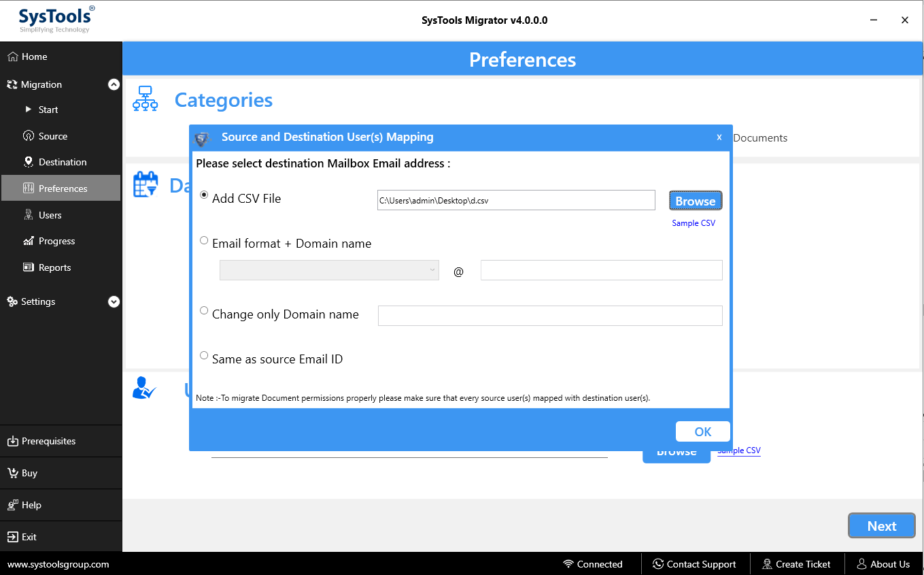
Task: Click Browse in the mapping dialog
Action: (x=696, y=201)
